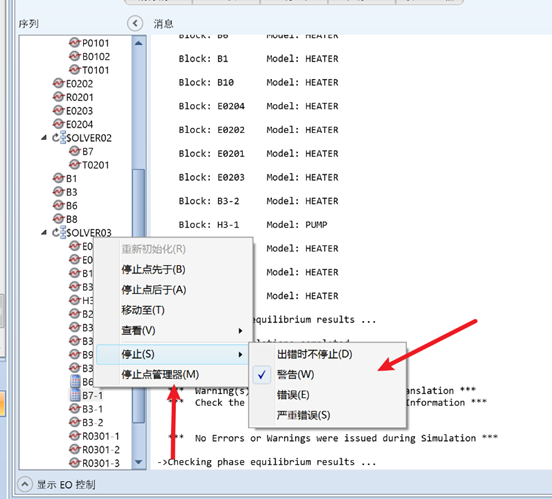This screenshot has height=499, width=552.
Task: Click the E0202 block icon in sequence tree
Action: pyautogui.click(x=58, y=83)
